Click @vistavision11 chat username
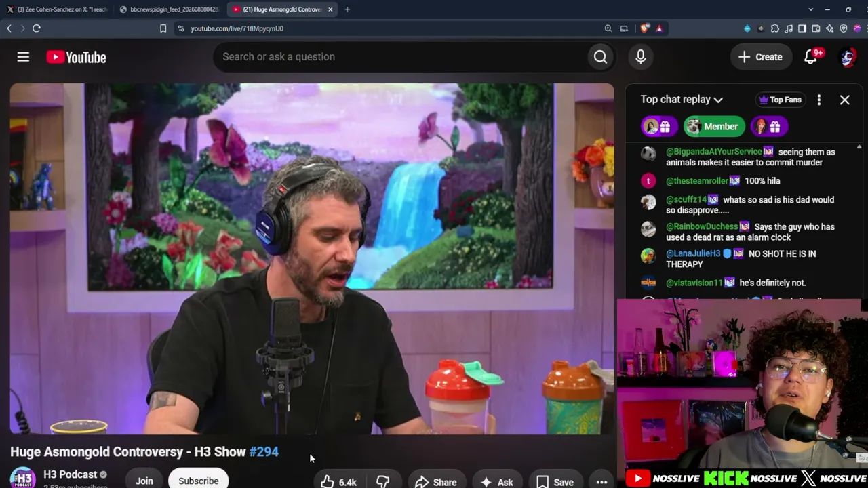Viewport: 868px width, 488px height. 694,283
